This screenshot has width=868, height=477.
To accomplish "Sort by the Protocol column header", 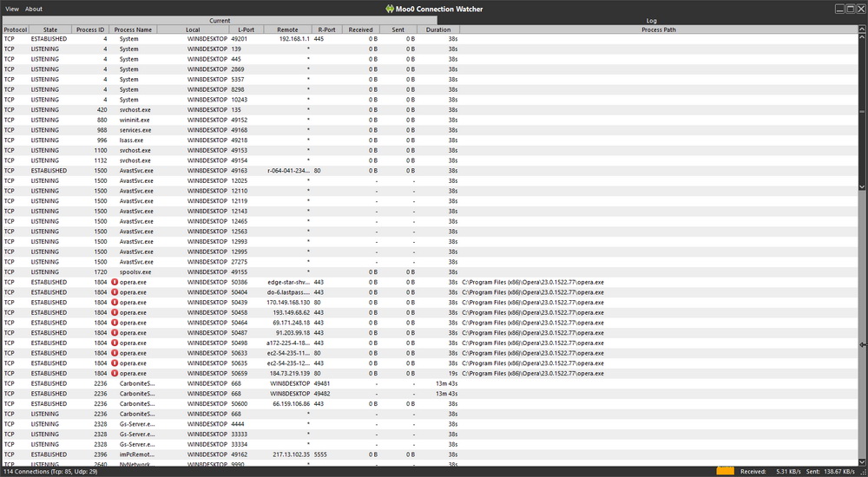I will point(16,29).
